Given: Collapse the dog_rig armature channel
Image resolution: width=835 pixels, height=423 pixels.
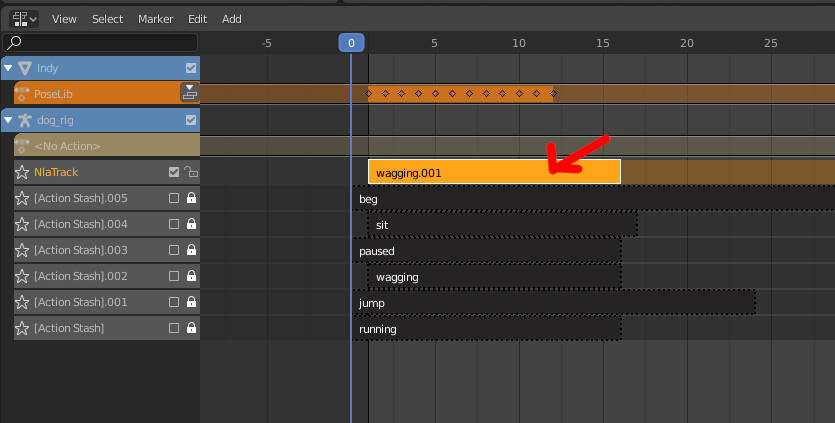Looking at the screenshot, I should tap(9, 120).
